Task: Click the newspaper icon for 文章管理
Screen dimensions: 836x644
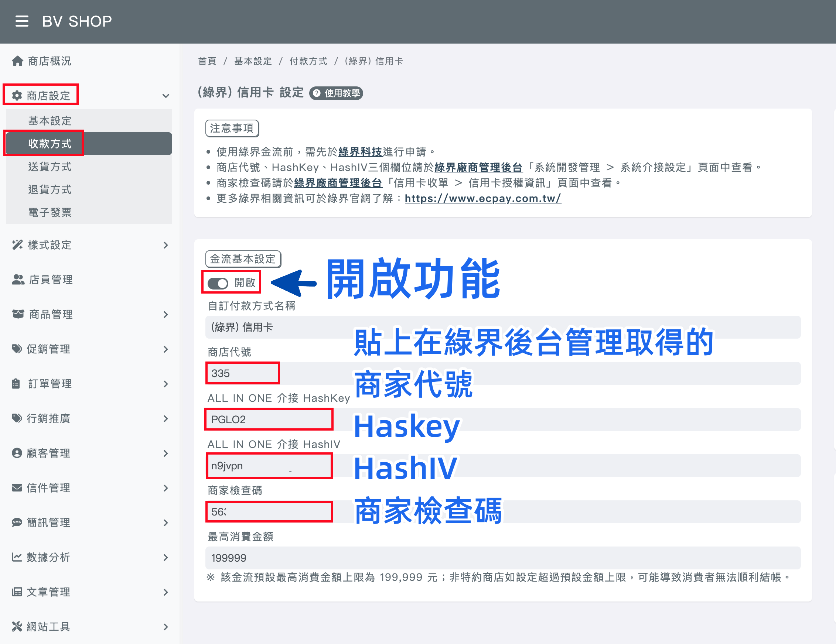Action: click(17, 592)
